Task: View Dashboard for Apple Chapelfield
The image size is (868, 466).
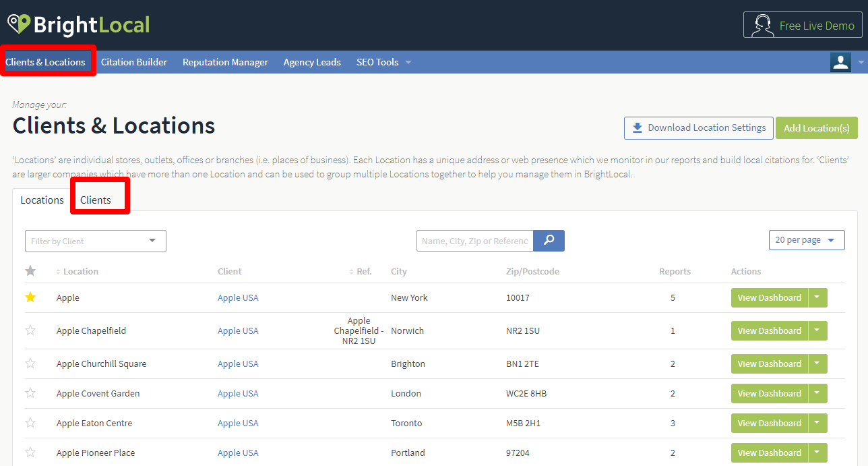Action: [770, 330]
